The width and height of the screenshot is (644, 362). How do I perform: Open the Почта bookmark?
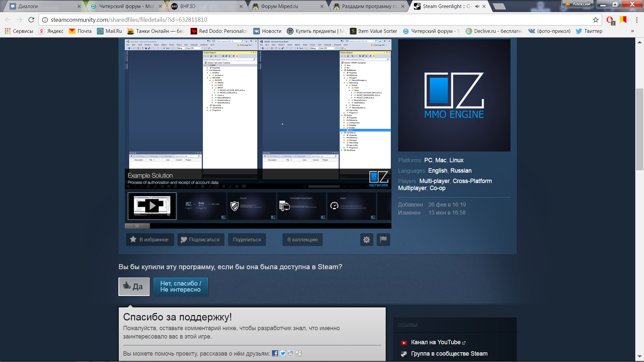[x=80, y=31]
